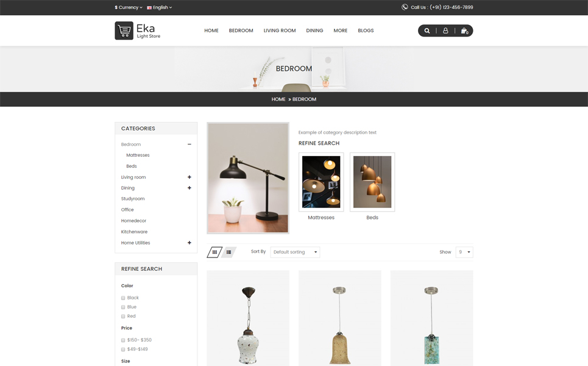Open the user account icon
Viewport: 588px width, 366px height.
445,30
